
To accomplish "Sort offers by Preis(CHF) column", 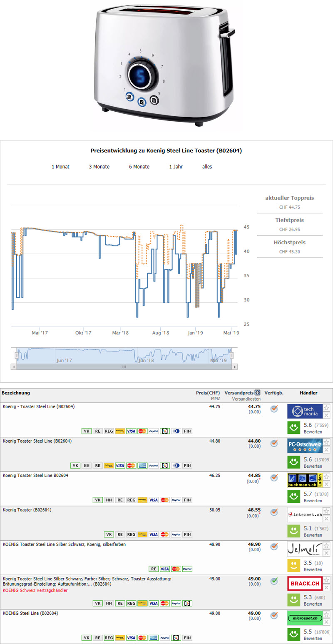I will (208, 393).
